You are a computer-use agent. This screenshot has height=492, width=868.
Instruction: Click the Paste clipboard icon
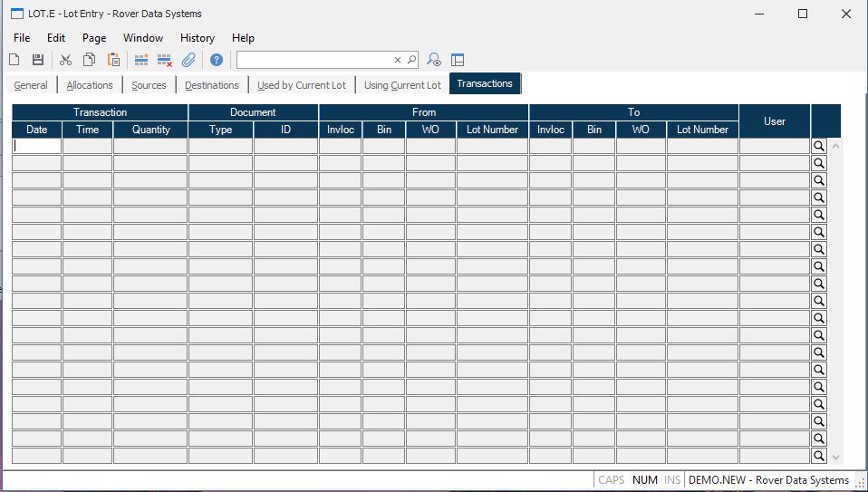(113, 60)
